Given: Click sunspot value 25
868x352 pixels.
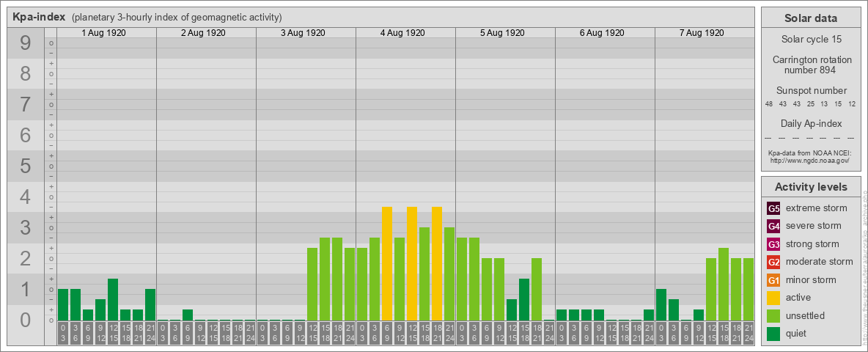Looking at the screenshot, I should [x=810, y=104].
